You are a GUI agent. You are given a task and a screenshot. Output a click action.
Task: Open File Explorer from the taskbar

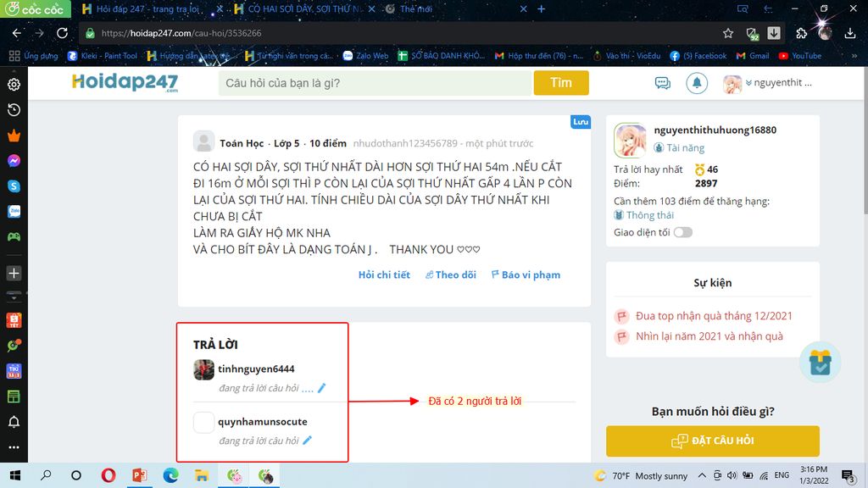coord(202,475)
